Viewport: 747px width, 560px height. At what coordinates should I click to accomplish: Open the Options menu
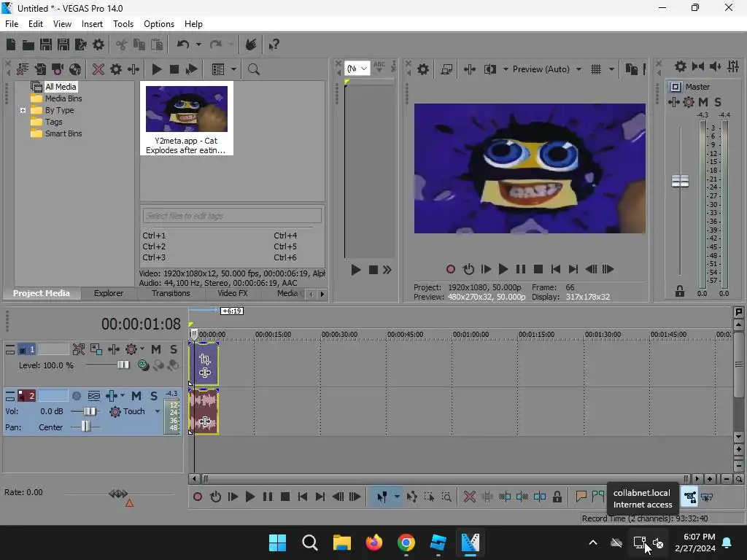coord(158,24)
